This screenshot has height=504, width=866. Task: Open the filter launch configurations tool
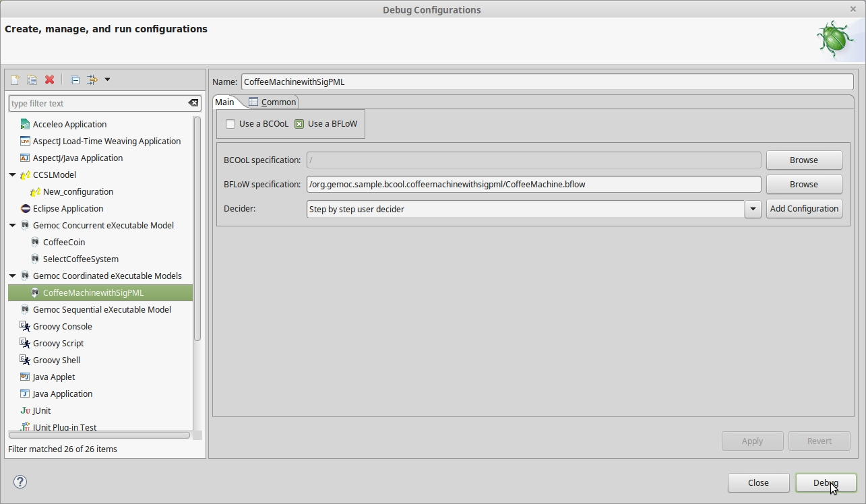(92, 80)
